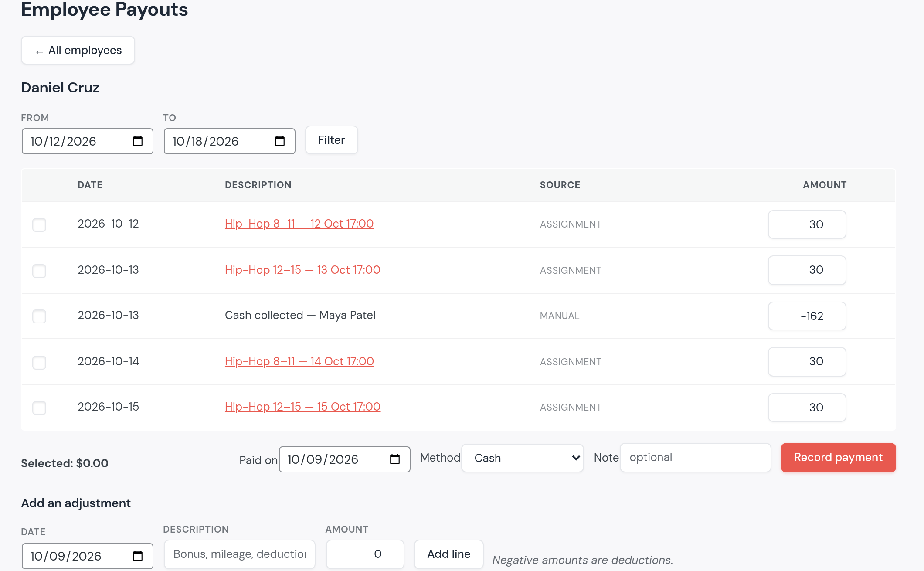
Task: Open the FROM date calendar picker icon
Action: tap(138, 141)
